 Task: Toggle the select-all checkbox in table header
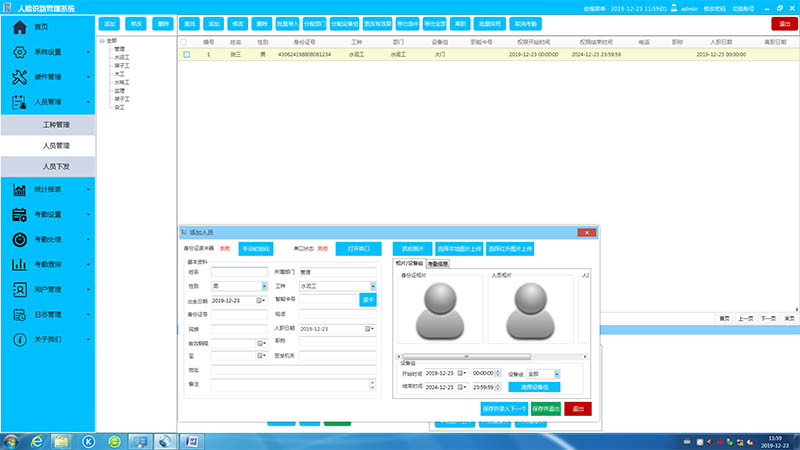[184, 42]
